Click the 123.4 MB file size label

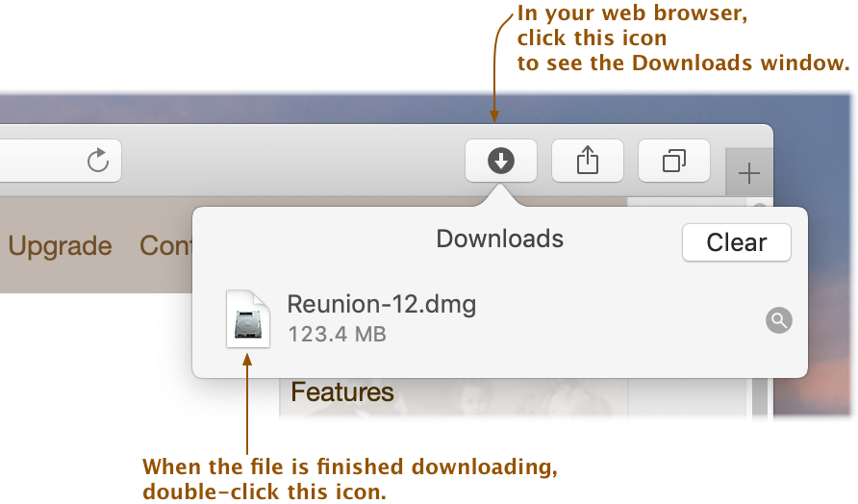[337, 335]
